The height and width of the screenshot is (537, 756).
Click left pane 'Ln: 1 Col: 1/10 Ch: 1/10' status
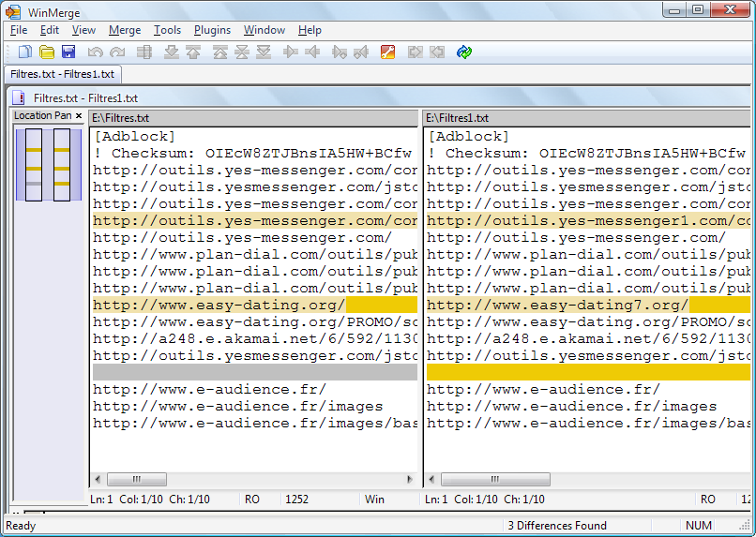(x=150, y=500)
